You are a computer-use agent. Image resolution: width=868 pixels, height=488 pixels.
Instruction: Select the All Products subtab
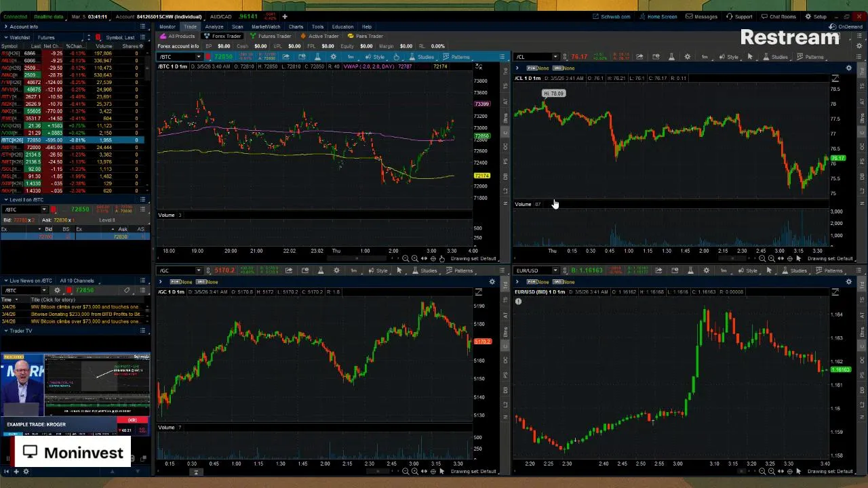[x=178, y=36]
